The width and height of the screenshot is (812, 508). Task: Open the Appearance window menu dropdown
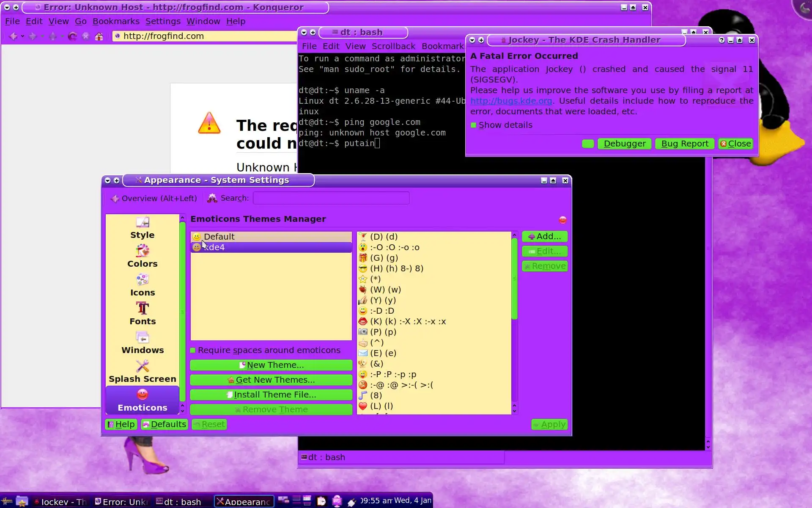pyautogui.click(x=107, y=180)
